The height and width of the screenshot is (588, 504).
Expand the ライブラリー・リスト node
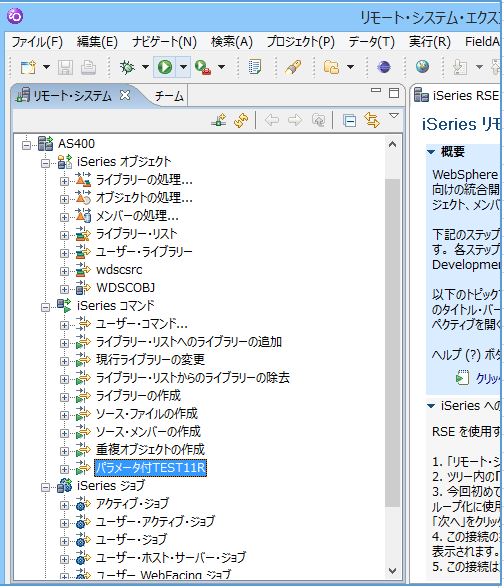click(x=64, y=235)
